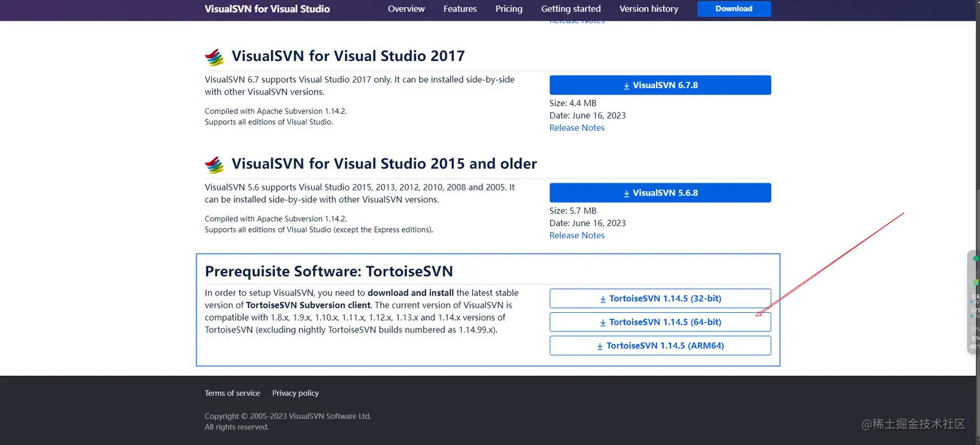Click heading VisualSVN for Visual Studio 2017

click(348, 56)
